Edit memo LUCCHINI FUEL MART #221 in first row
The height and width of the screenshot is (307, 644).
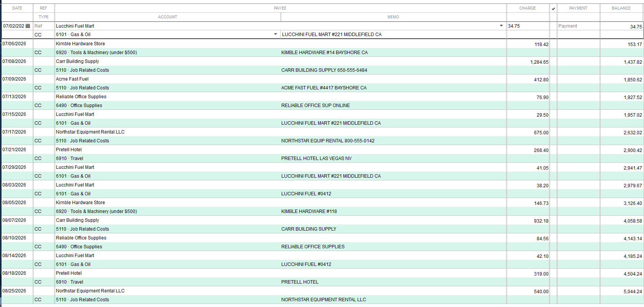pyautogui.click(x=393, y=35)
